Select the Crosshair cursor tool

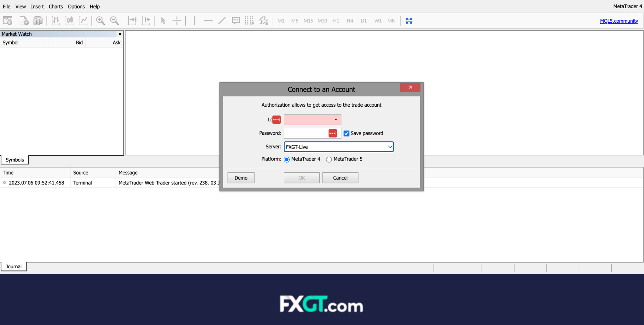(177, 20)
